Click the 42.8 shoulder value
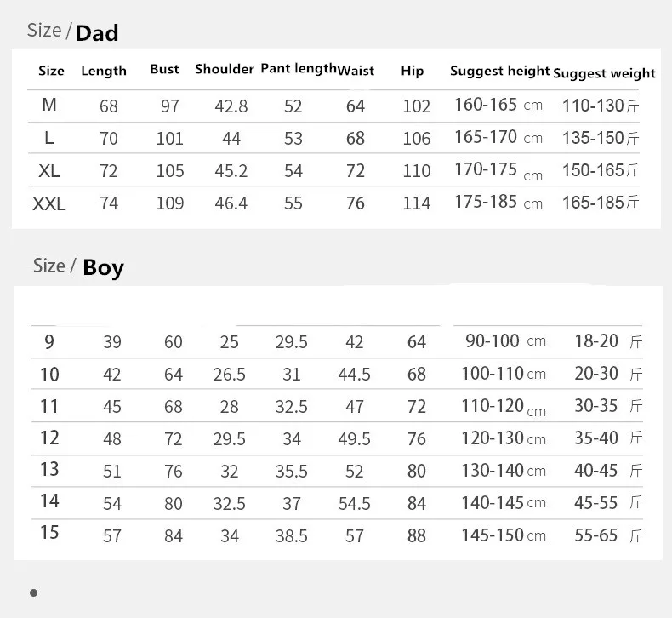 pyautogui.click(x=231, y=106)
